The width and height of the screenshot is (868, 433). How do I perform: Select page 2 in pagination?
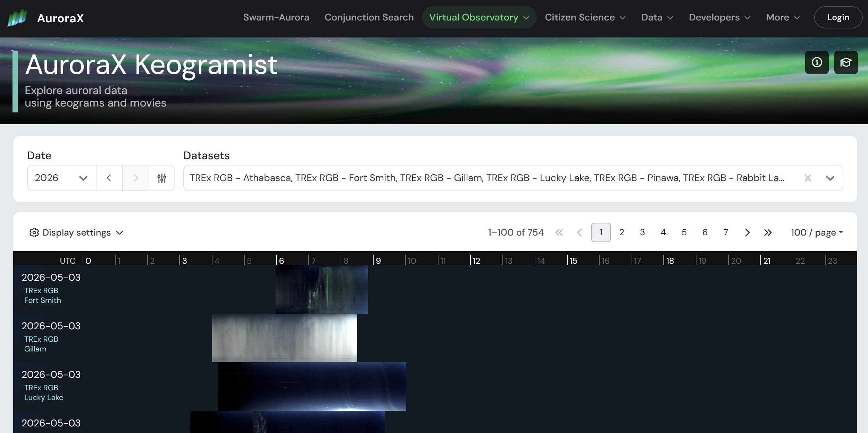pyautogui.click(x=621, y=232)
